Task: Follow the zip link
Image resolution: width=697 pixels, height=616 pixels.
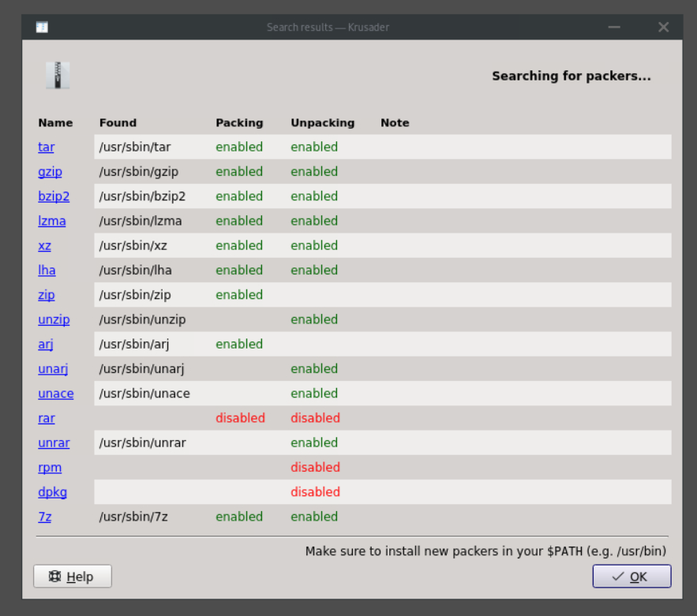Action: point(47,295)
